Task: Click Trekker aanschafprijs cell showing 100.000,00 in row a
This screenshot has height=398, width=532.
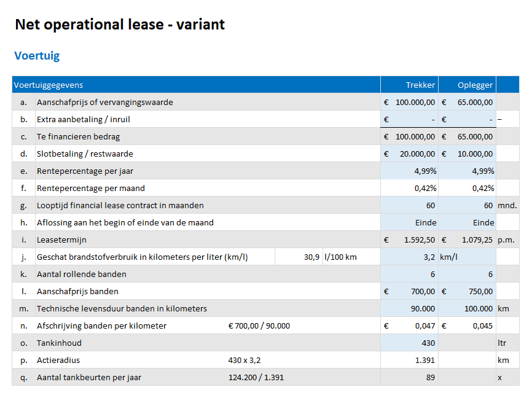Action: click(409, 102)
